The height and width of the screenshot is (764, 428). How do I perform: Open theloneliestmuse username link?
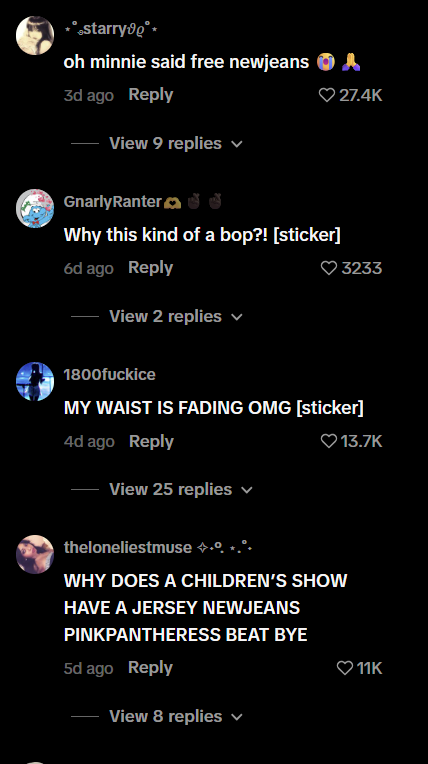(128, 548)
